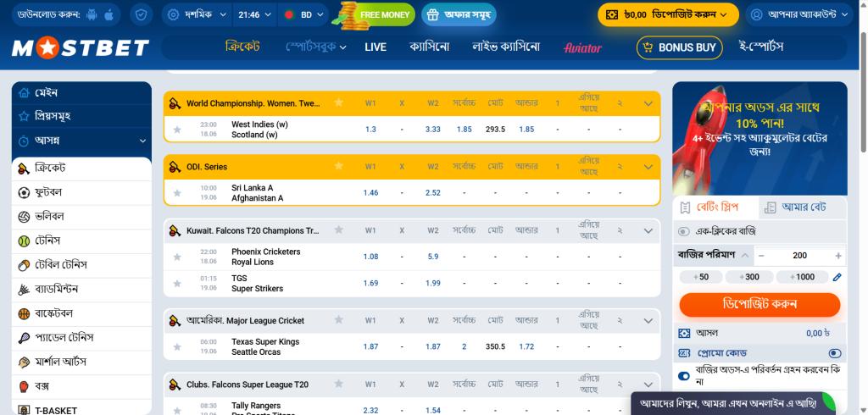Favorite the Kuwait Falcons T20 league star
Screen dimensions: 868x415
pos(339,230)
